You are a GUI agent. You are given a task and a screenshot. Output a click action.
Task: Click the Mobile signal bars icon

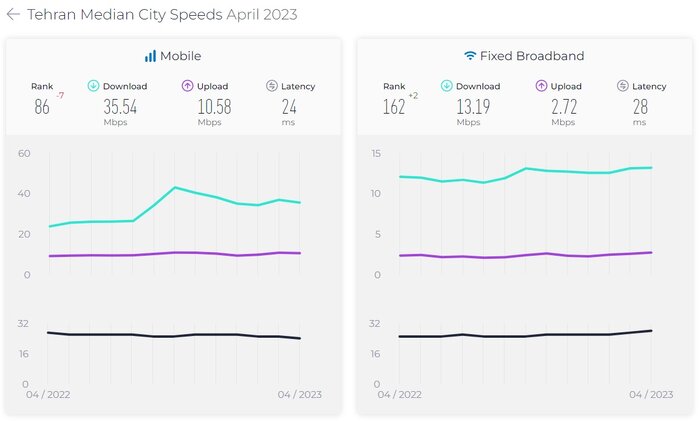tap(150, 56)
